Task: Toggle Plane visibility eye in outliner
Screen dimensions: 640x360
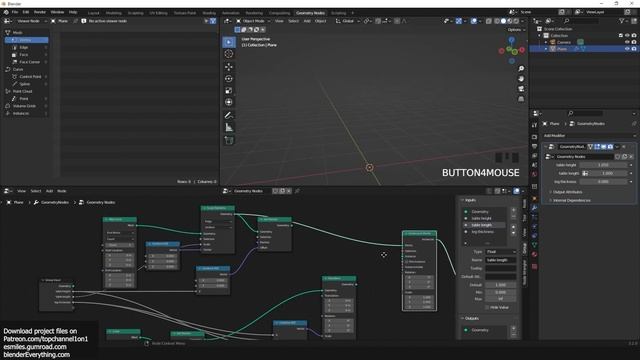Action: [627, 49]
